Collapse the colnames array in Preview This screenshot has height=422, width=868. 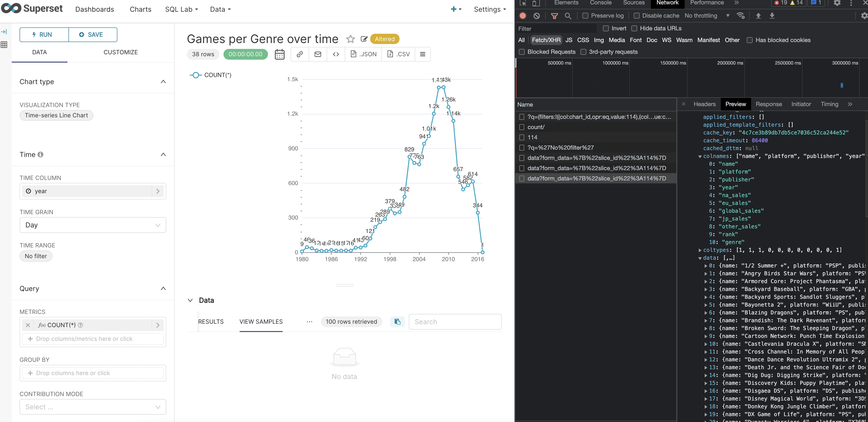(x=701, y=156)
